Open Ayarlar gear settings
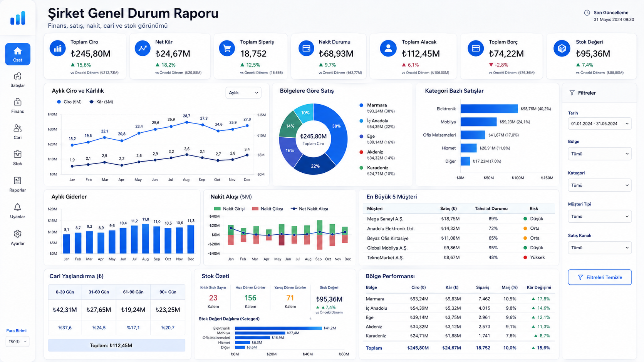644x362 pixels. [18, 238]
